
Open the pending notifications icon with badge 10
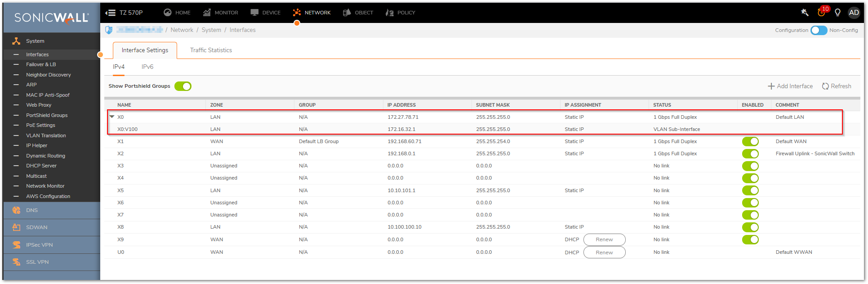[x=822, y=12]
